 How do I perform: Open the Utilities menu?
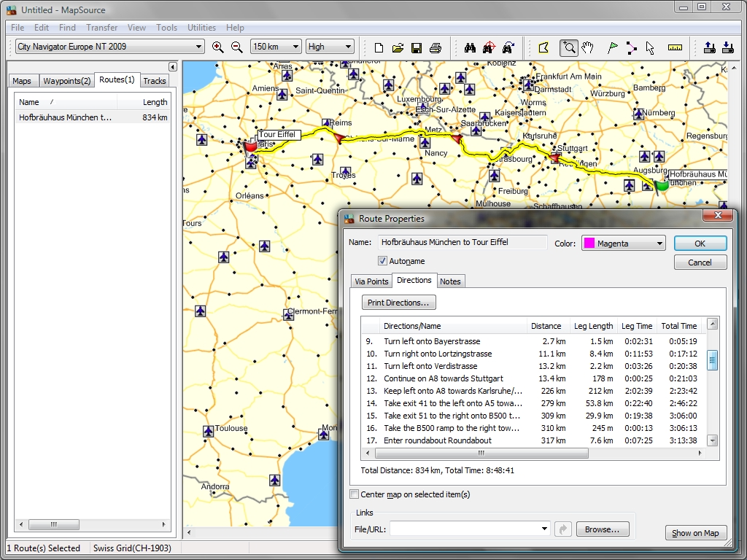pos(201,28)
